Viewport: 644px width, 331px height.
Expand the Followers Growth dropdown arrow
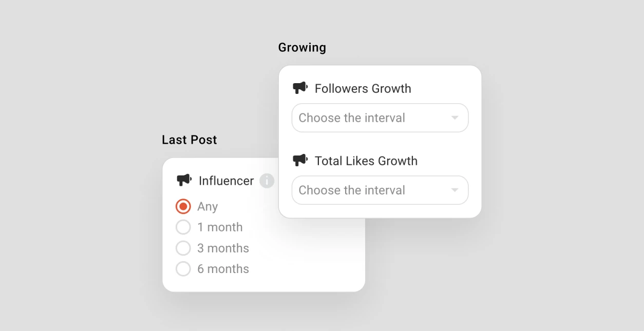(x=454, y=118)
